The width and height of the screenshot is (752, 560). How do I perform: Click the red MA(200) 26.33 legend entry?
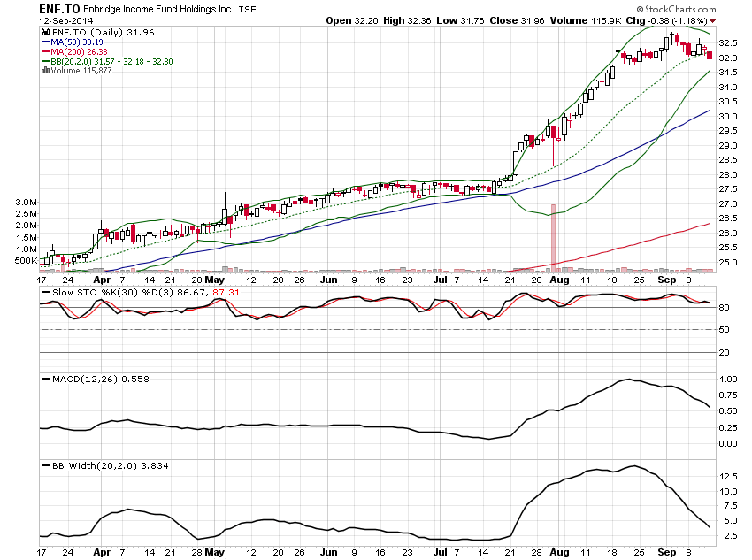[74, 52]
